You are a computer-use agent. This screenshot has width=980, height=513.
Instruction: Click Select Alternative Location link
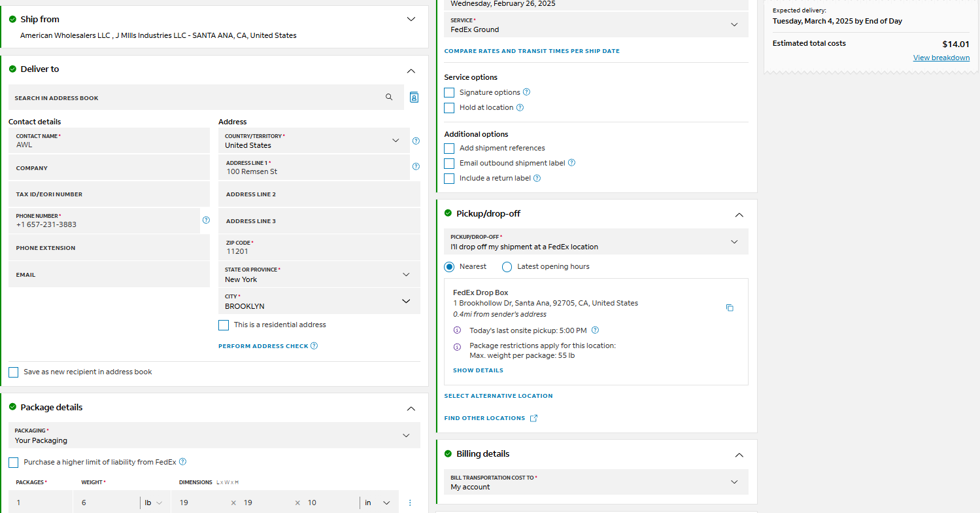click(x=499, y=396)
